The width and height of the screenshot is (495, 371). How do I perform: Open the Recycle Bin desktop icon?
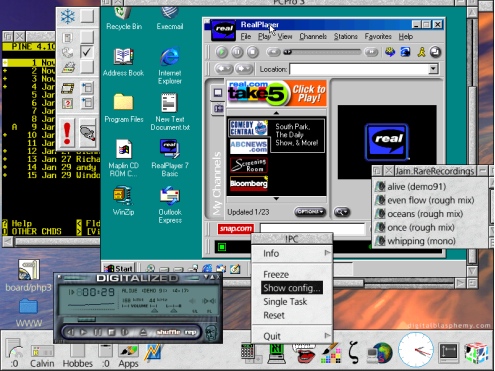point(124,18)
